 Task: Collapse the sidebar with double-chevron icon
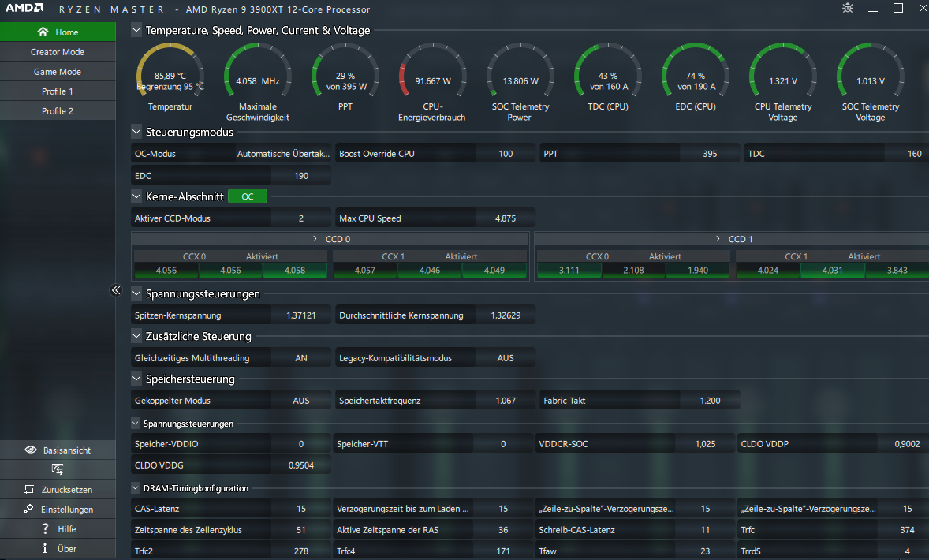(x=115, y=290)
